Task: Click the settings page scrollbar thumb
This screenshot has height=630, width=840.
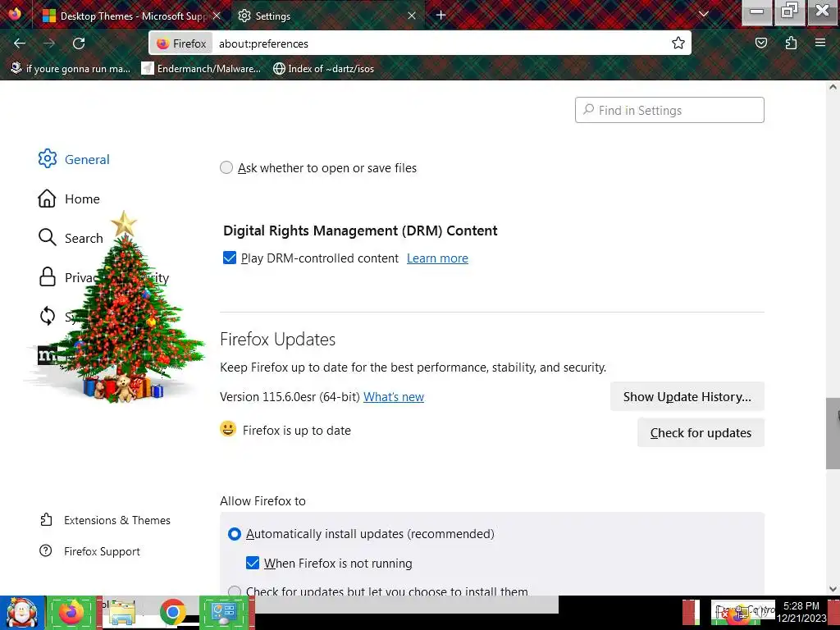Action: pos(833,433)
